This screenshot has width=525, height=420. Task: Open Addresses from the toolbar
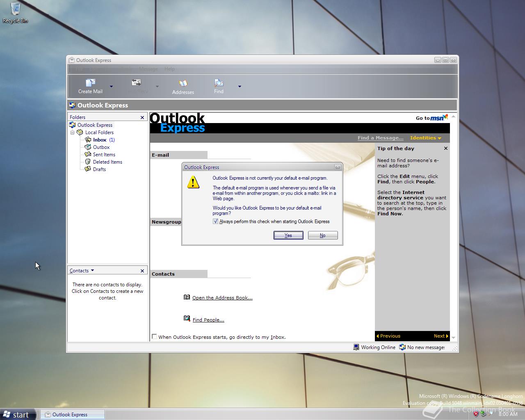click(183, 87)
